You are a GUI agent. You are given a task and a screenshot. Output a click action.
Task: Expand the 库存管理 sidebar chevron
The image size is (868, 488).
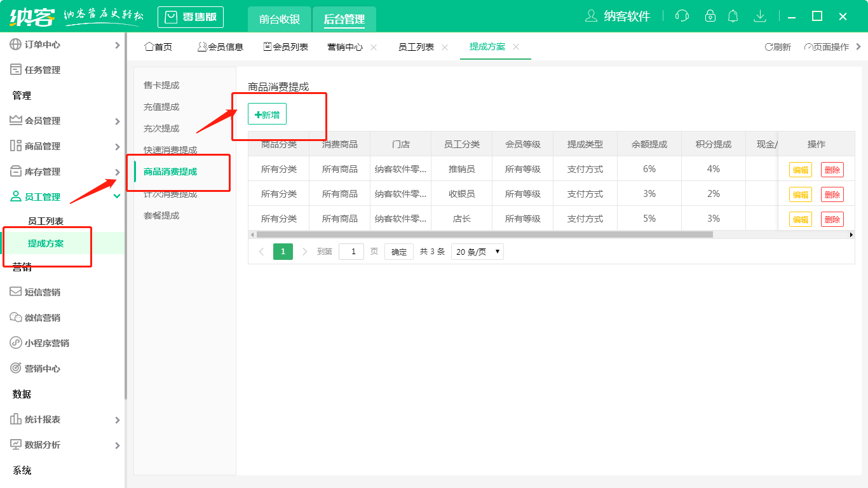[117, 171]
